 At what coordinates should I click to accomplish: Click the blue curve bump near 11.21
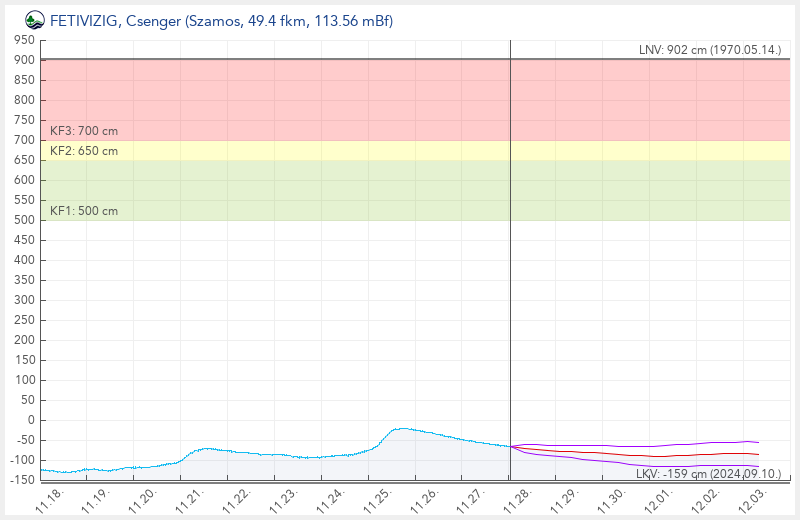[207, 448]
